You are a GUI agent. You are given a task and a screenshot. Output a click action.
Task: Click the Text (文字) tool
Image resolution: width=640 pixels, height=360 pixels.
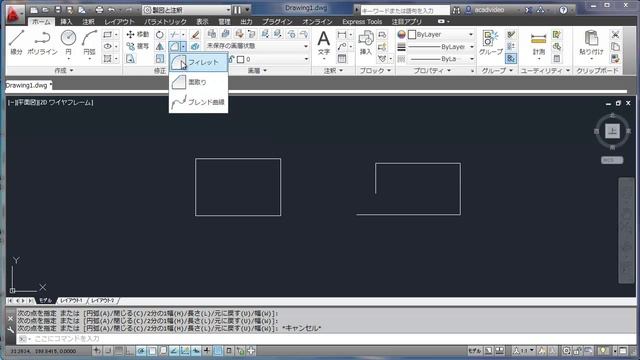pyautogui.click(x=324, y=43)
